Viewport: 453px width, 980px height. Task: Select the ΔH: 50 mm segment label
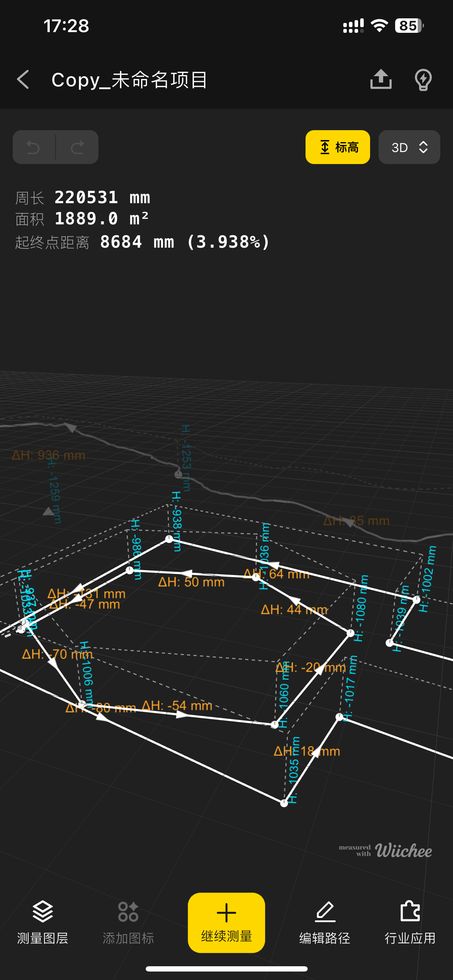(x=191, y=582)
